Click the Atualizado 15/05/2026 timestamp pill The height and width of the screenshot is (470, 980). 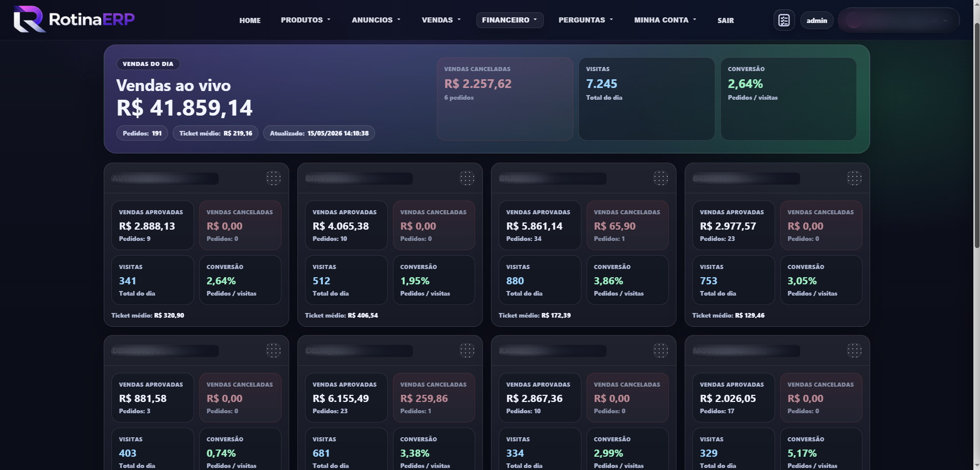319,133
